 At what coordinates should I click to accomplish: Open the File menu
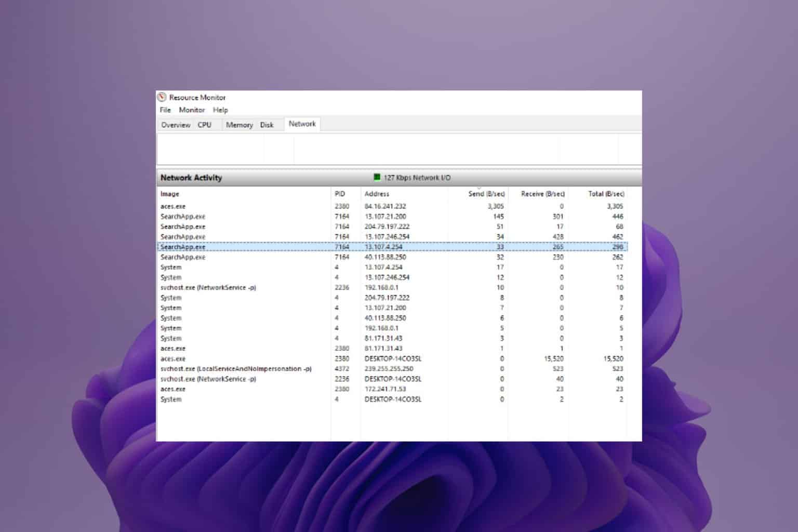[165, 110]
